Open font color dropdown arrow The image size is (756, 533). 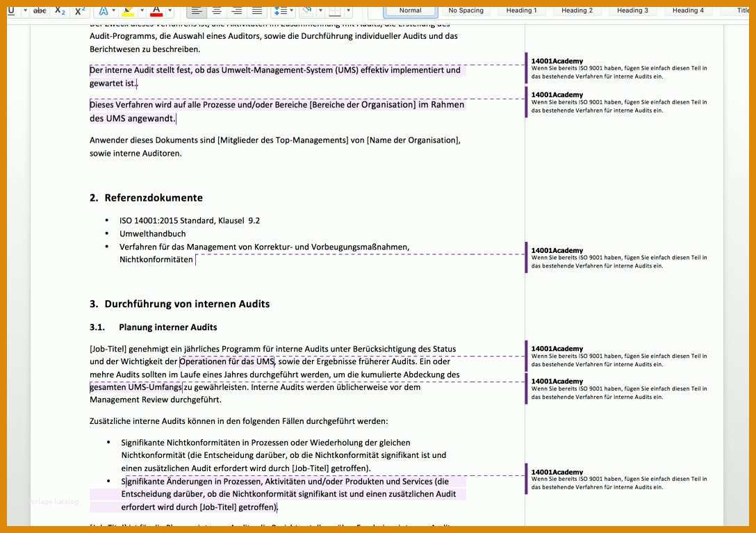pos(170,10)
